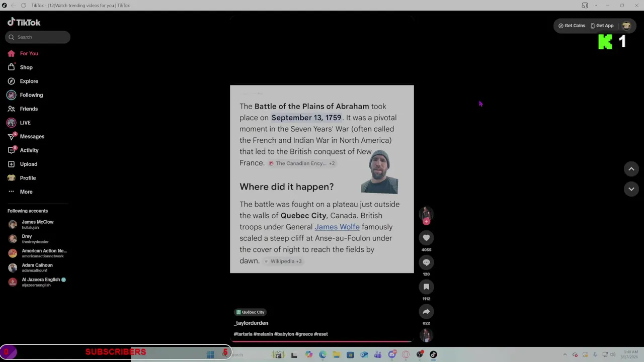Image resolution: width=644 pixels, height=362 pixels.
Task: Open the Activity notifications
Action: coord(23,150)
